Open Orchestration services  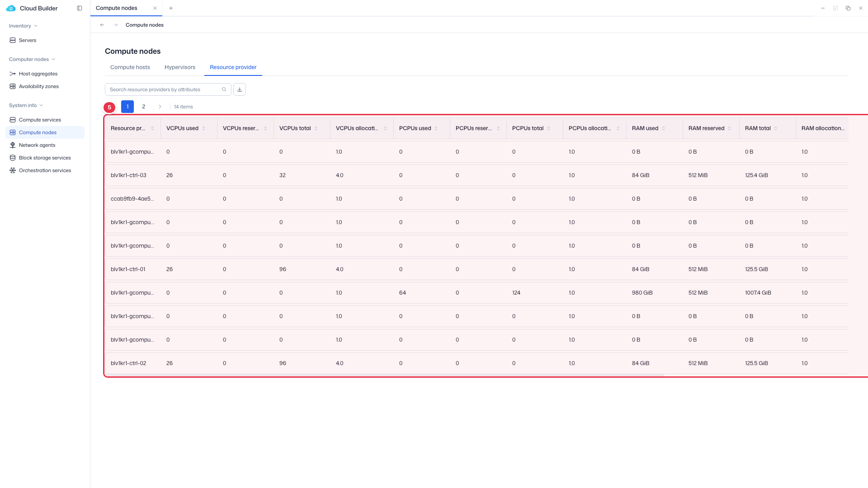pyautogui.click(x=45, y=170)
